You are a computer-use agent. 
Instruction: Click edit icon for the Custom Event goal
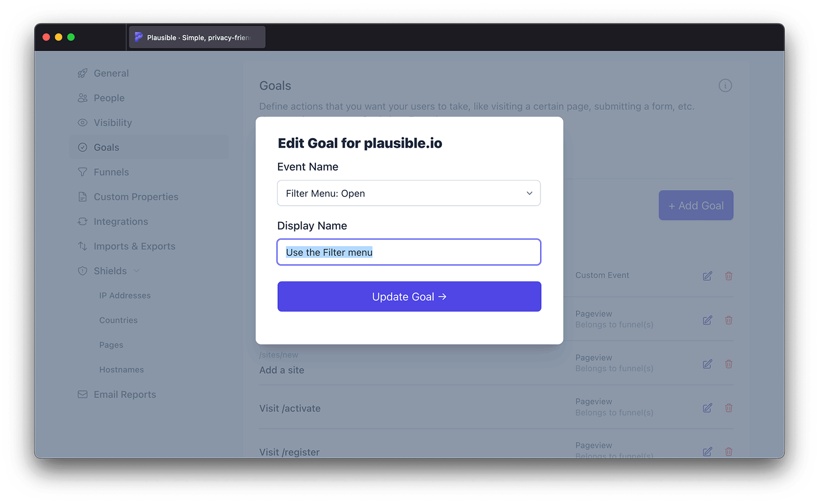[x=707, y=276]
